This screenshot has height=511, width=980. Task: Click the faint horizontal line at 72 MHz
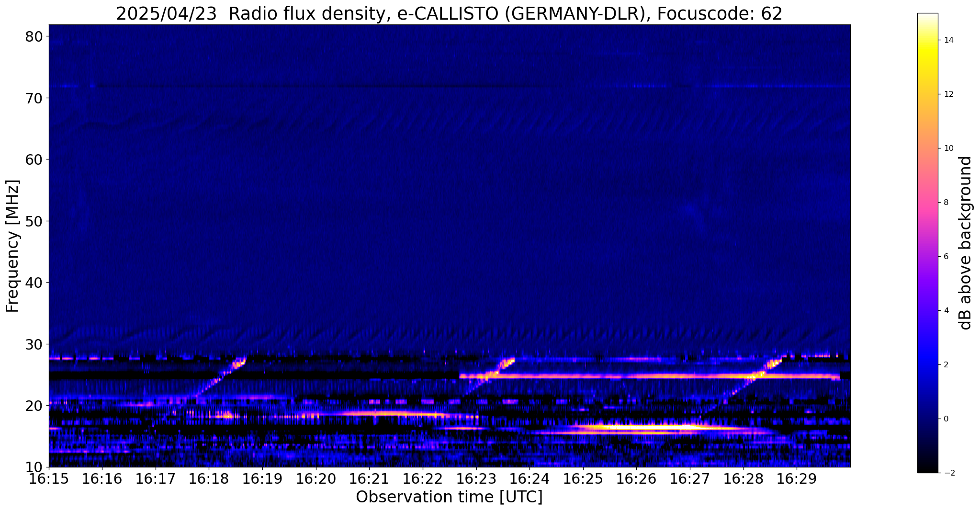coord(449,87)
